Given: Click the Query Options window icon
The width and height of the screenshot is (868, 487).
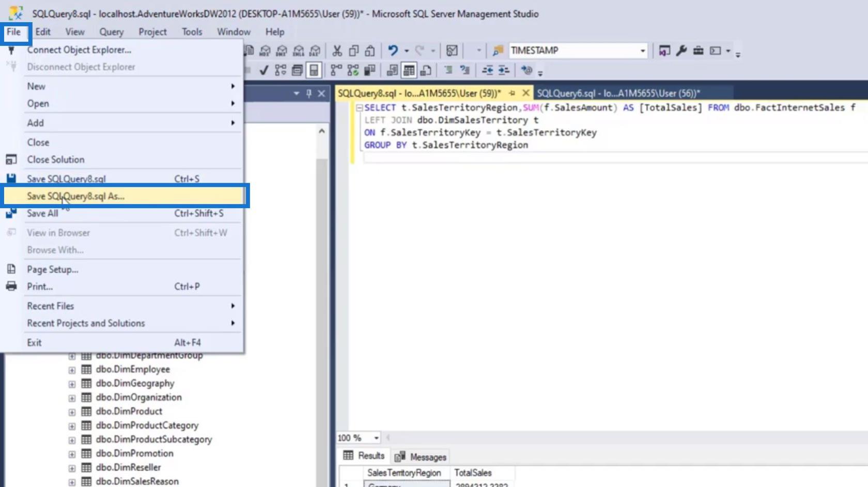Looking at the screenshot, I should [x=297, y=70].
